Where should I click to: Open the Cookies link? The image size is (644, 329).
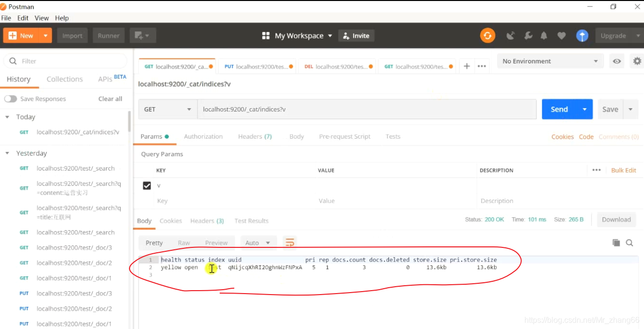(x=562, y=137)
